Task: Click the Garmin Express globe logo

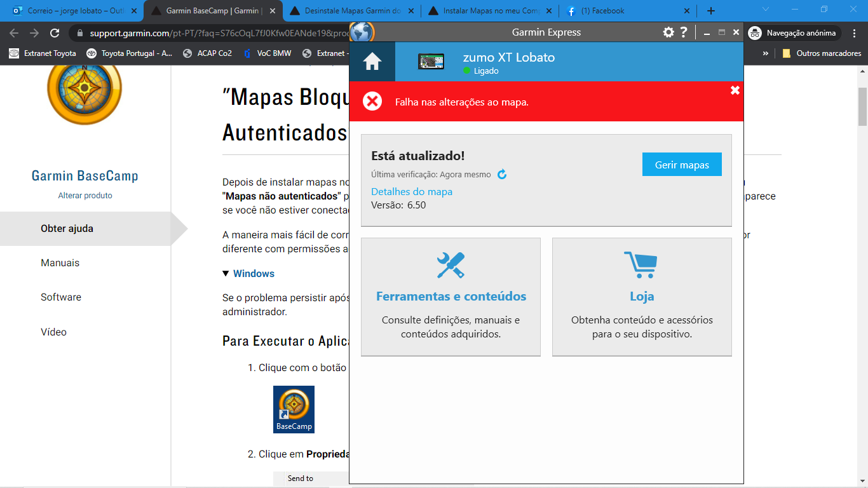Action: (x=362, y=32)
